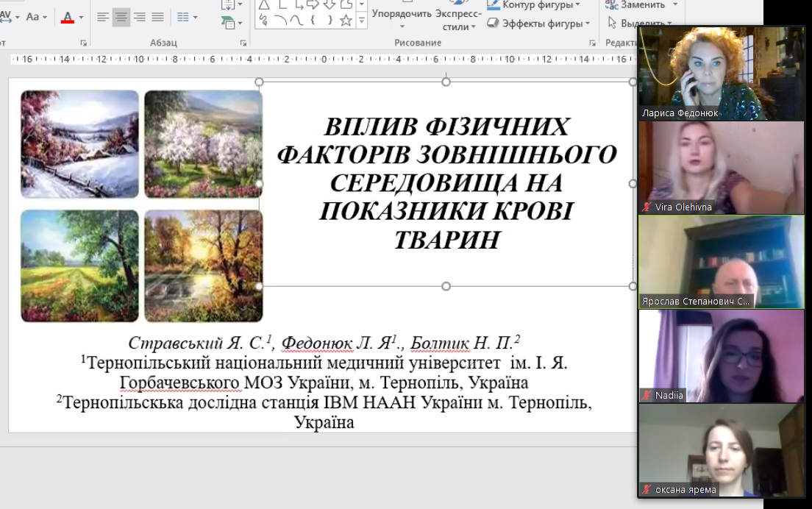Select the arc shape in gallery

pyautogui.click(x=280, y=20)
